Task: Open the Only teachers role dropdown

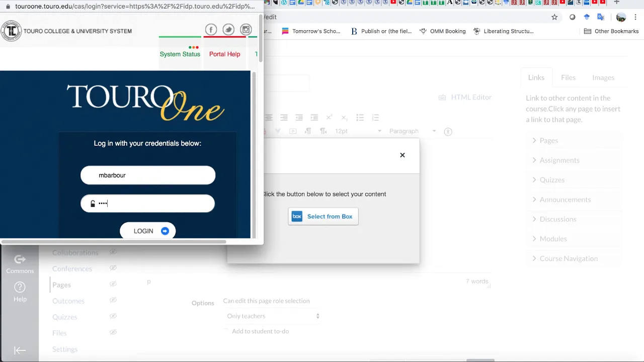Action: click(273, 316)
